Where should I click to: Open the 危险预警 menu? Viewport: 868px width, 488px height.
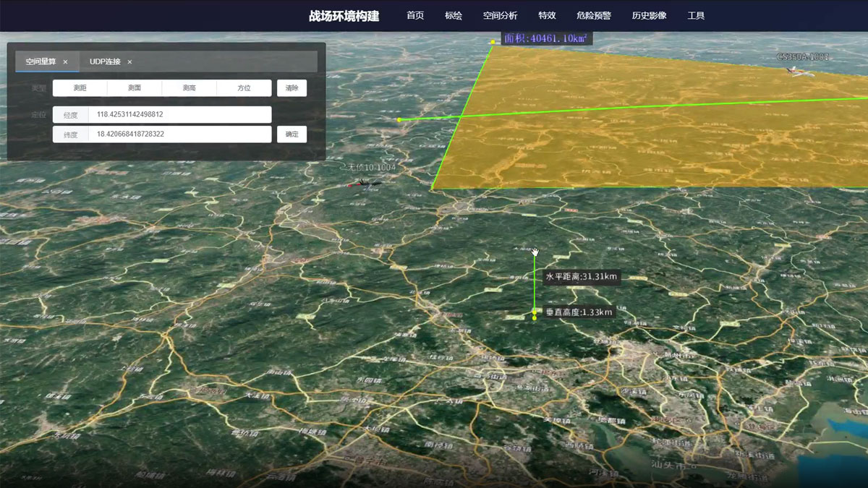pos(594,15)
